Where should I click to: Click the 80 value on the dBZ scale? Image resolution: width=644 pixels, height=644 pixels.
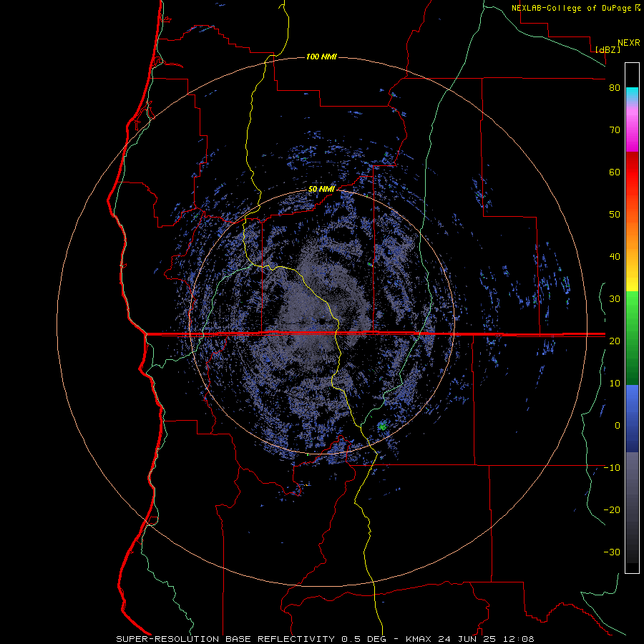coord(615,88)
